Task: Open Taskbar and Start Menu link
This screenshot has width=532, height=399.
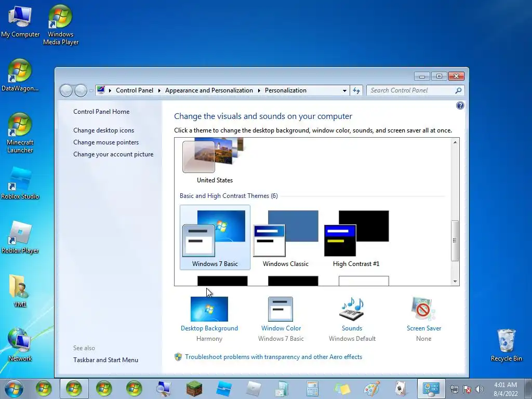Action: (105, 360)
